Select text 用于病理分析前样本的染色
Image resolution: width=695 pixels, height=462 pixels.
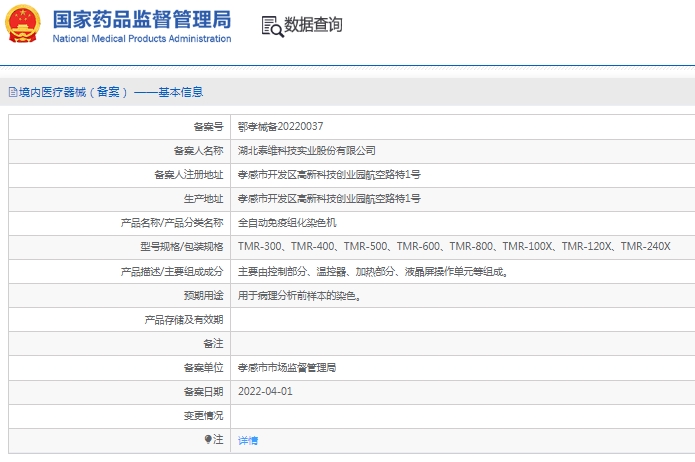[x=299, y=295]
